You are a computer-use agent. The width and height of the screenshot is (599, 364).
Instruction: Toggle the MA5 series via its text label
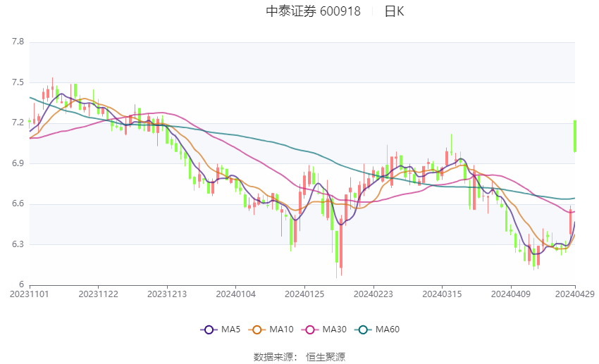[x=230, y=330]
